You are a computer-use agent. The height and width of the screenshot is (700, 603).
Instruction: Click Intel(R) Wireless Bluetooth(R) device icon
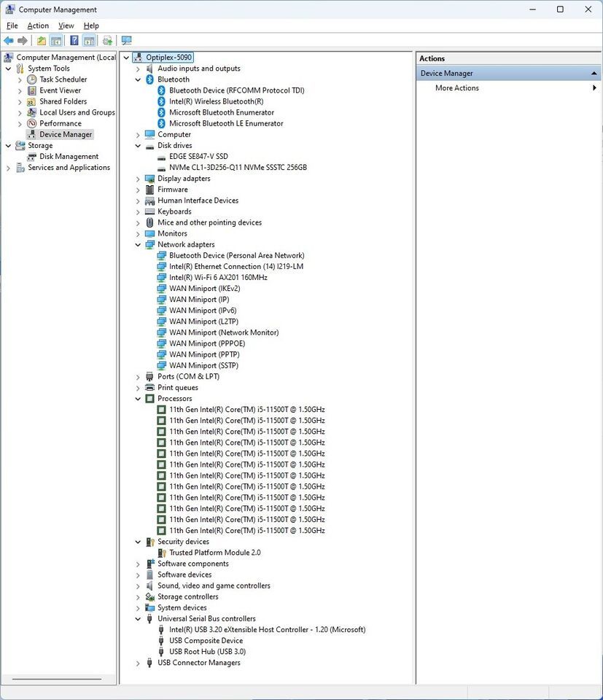[162, 101]
